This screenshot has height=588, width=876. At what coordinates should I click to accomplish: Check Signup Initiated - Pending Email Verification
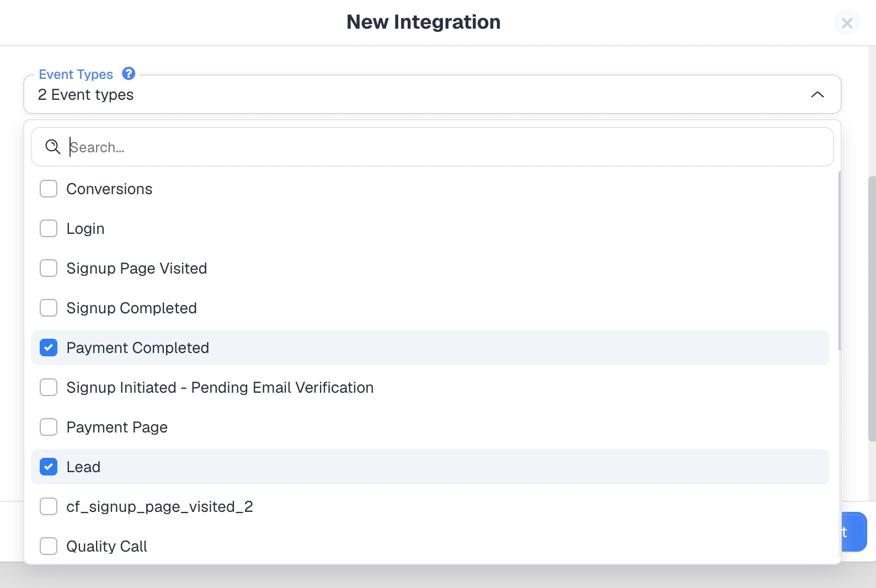[x=49, y=387]
